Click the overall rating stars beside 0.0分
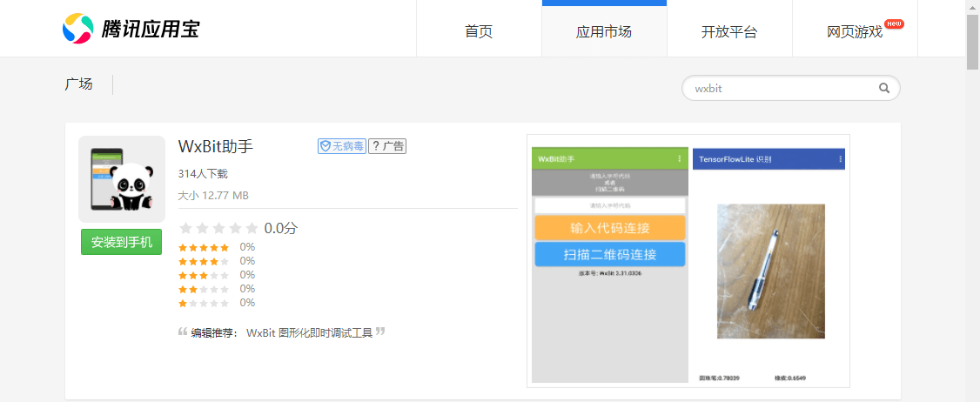The width and height of the screenshot is (980, 402). [x=218, y=228]
